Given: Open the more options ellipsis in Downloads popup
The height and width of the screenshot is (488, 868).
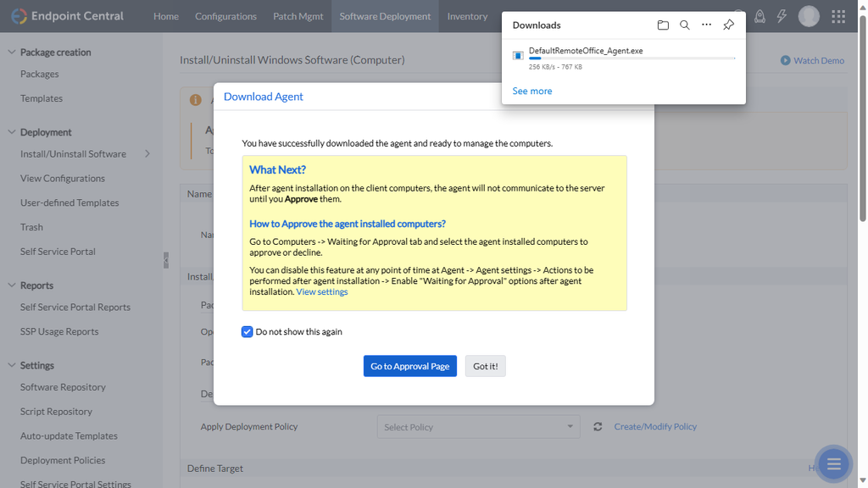Looking at the screenshot, I should (x=706, y=25).
